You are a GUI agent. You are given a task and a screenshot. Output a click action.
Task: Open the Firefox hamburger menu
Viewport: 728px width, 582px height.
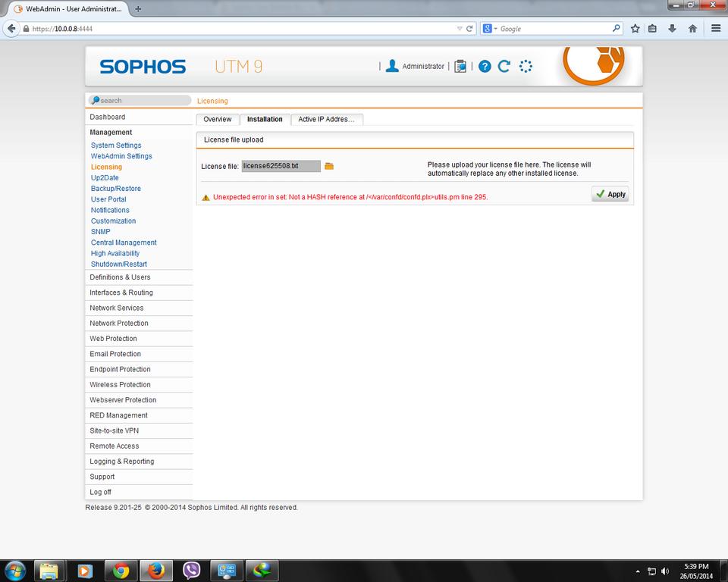pyautogui.click(x=716, y=29)
